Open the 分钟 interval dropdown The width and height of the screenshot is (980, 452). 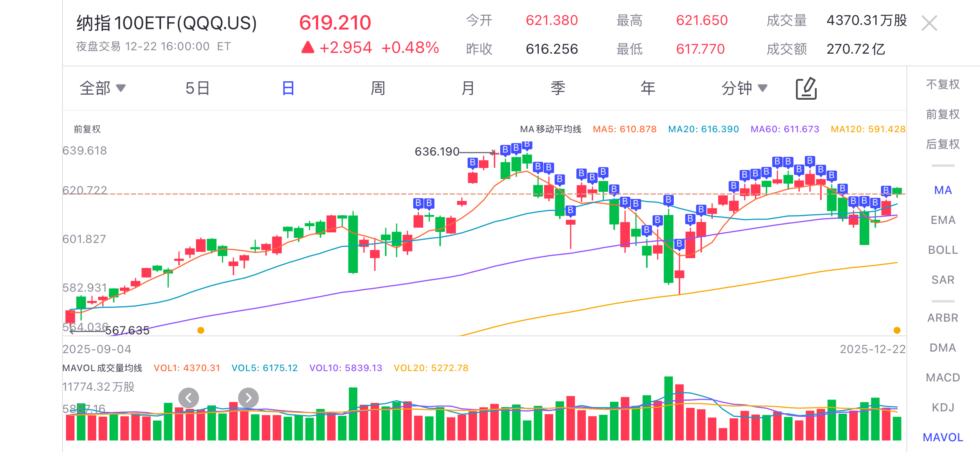tap(744, 89)
